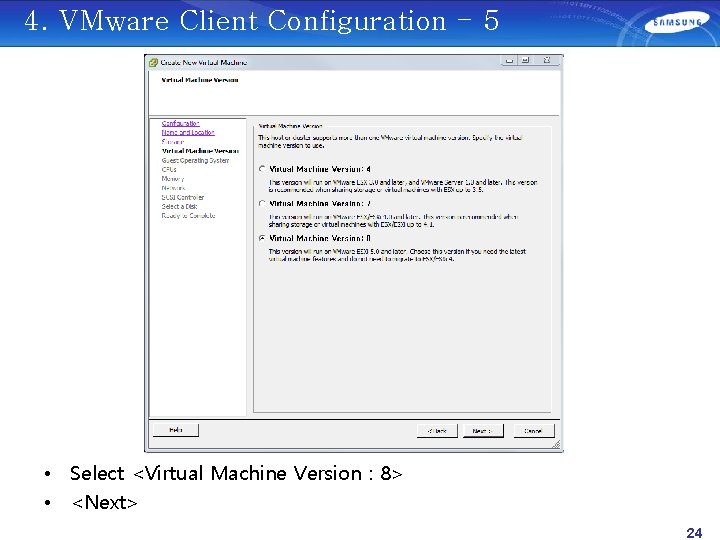Click the Cancel button
720x540 pixels.
(x=534, y=431)
